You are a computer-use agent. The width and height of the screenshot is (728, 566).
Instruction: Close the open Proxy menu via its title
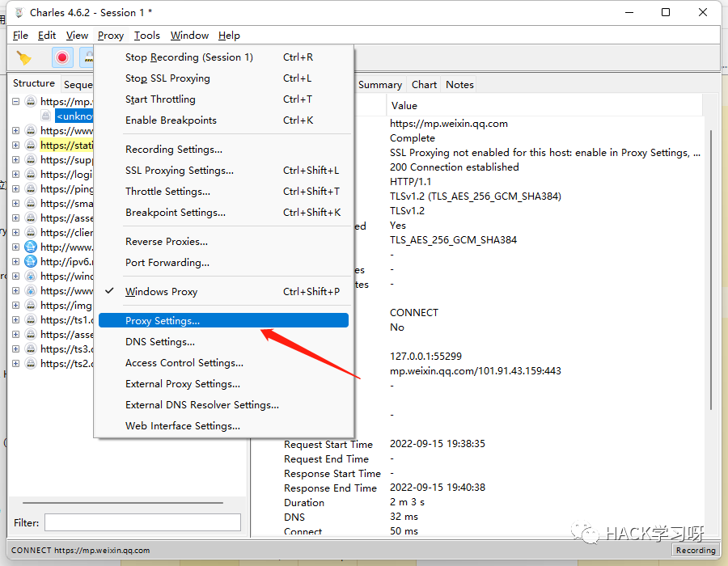click(111, 36)
